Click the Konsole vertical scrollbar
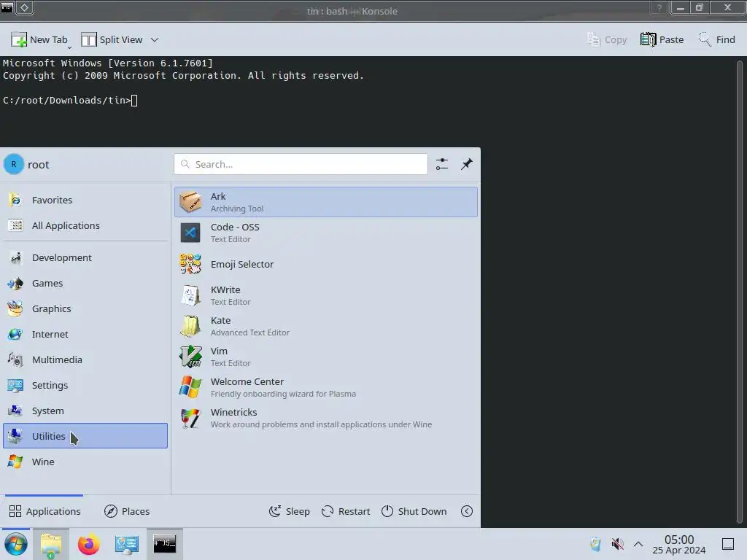Viewport: 747px width, 560px height. 740,290
